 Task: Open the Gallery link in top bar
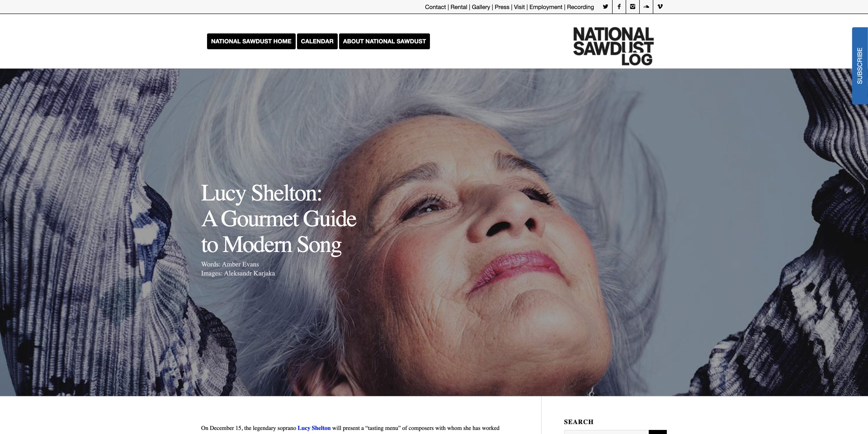pyautogui.click(x=481, y=7)
